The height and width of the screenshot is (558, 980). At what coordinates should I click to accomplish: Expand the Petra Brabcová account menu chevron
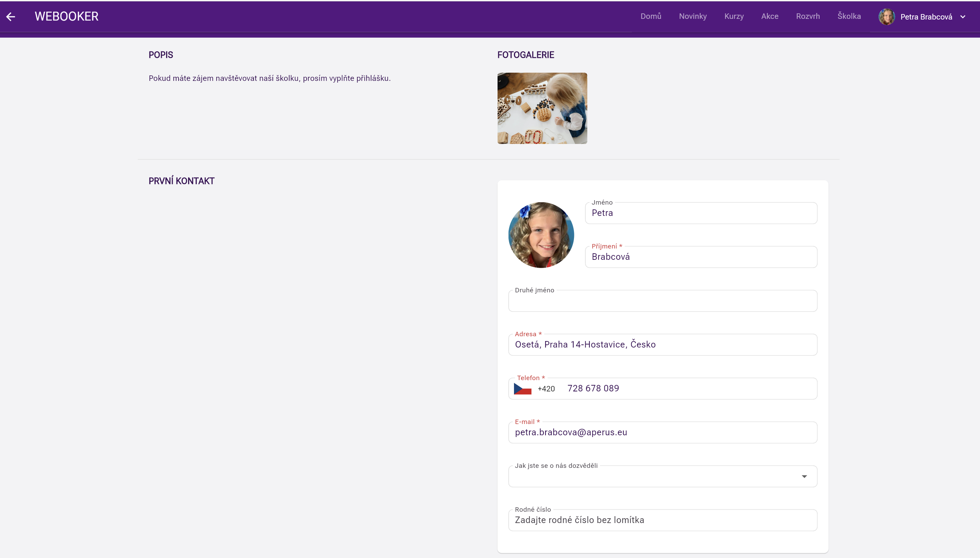(963, 17)
